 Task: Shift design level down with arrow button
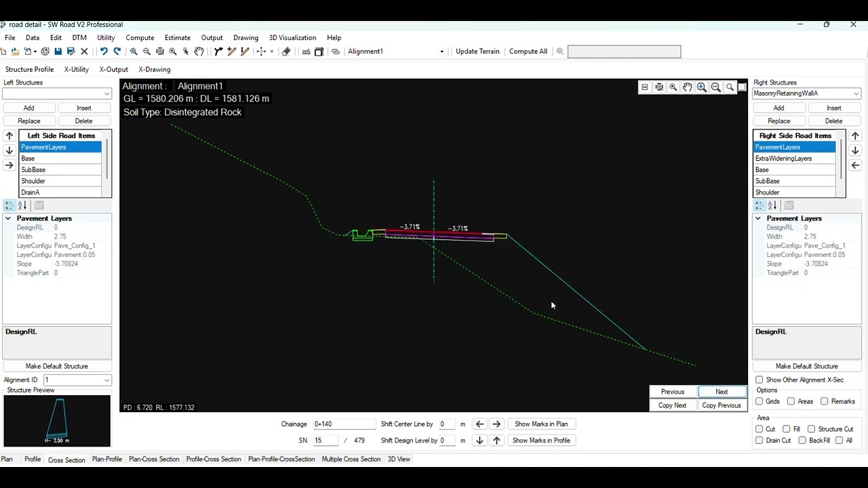[x=480, y=441]
